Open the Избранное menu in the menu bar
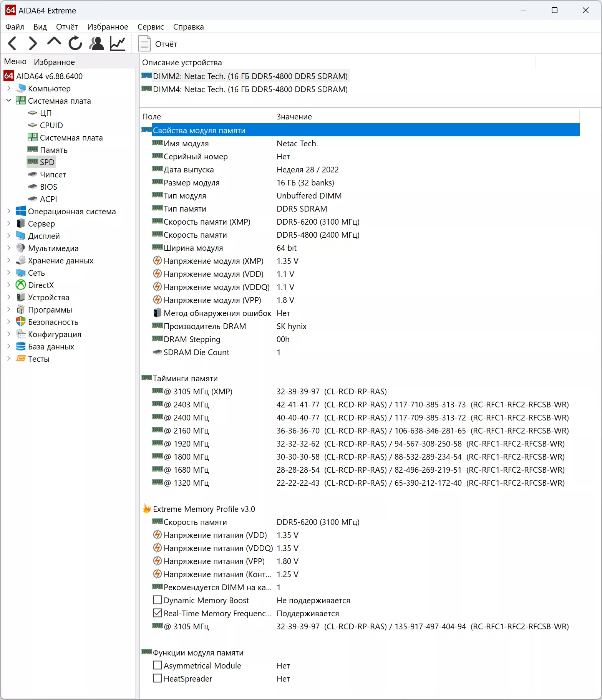 108,27
